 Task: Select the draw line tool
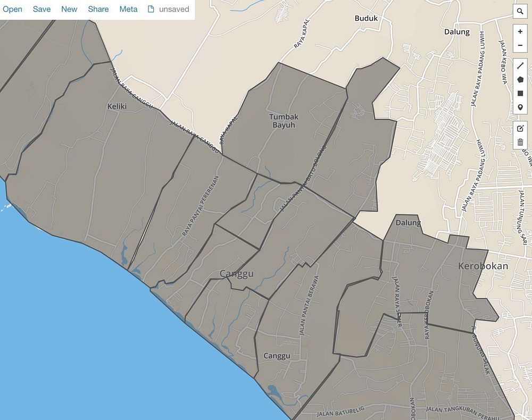(x=520, y=66)
